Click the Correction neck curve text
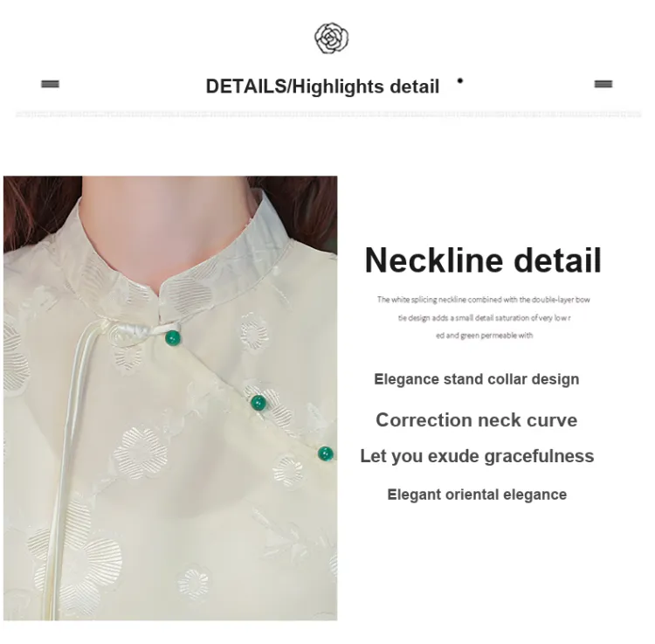Screen dimensions: 655x644 click(477, 420)
